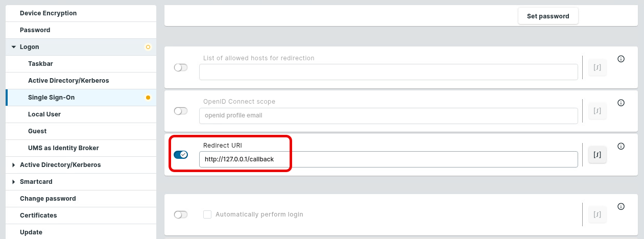Screen dimensions: 644x239
Task: View info for Automatically perform login
Action: coord(621,206)
